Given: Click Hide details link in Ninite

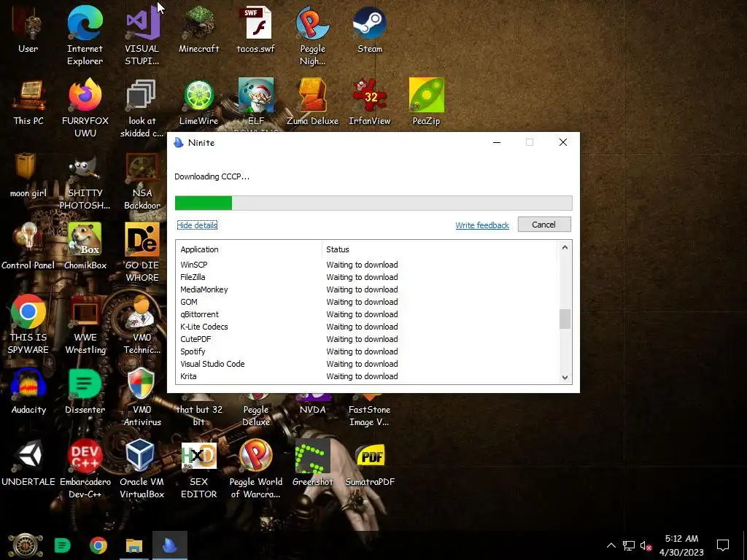Looking at the screenshot, I should [x=197, y=225].
